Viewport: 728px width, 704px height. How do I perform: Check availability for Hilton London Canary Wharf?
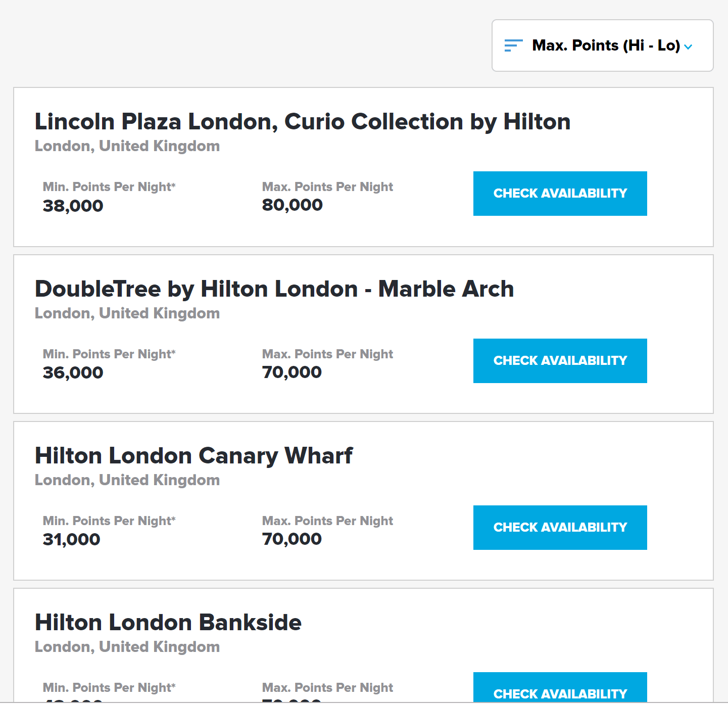pyautogui.click(x=560, y=527)
